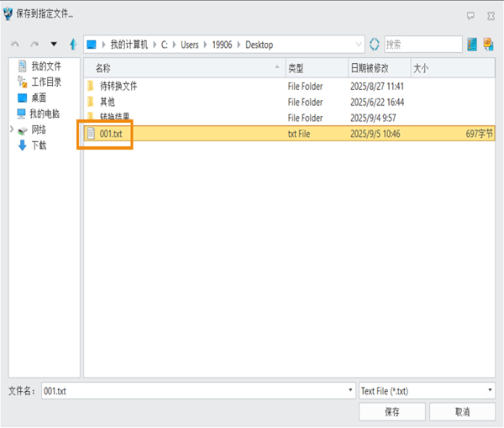This screenshot has height=428, width=504.
Task: Select the 待转换文件 folder
Action: click(x=118, y=86)
